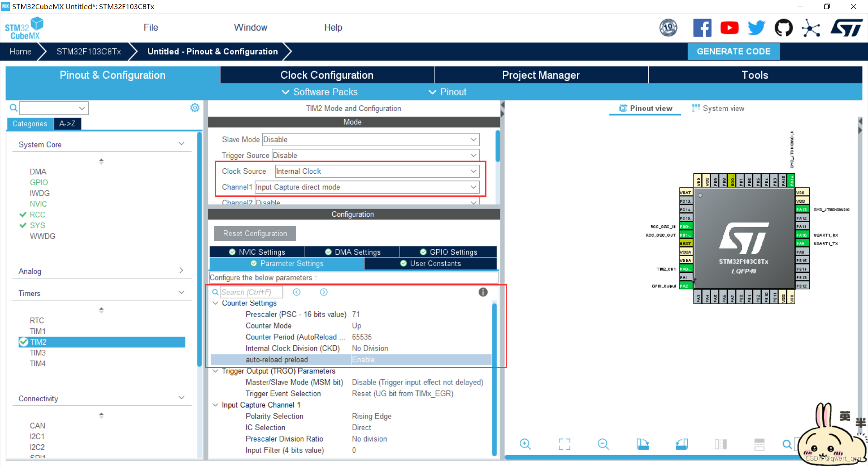
Task: Collapse the Connectivity category
Action: click(x=181, y=398)
